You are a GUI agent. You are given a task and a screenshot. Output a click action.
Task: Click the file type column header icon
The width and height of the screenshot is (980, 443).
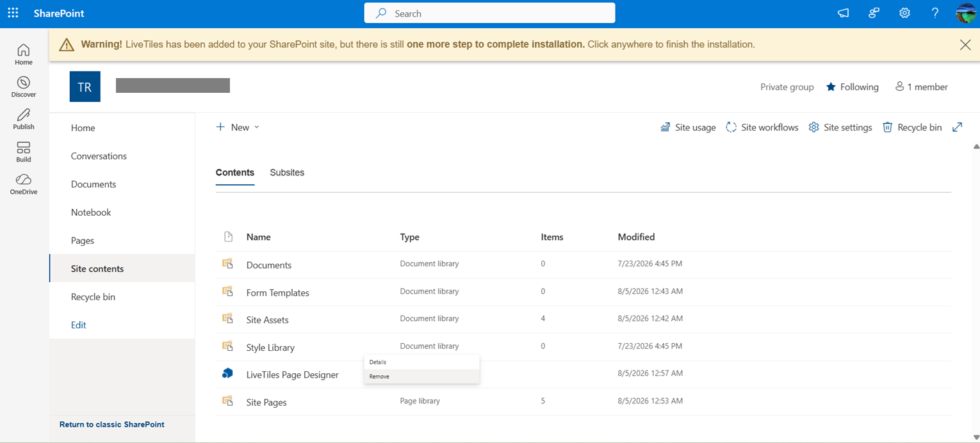228,237
